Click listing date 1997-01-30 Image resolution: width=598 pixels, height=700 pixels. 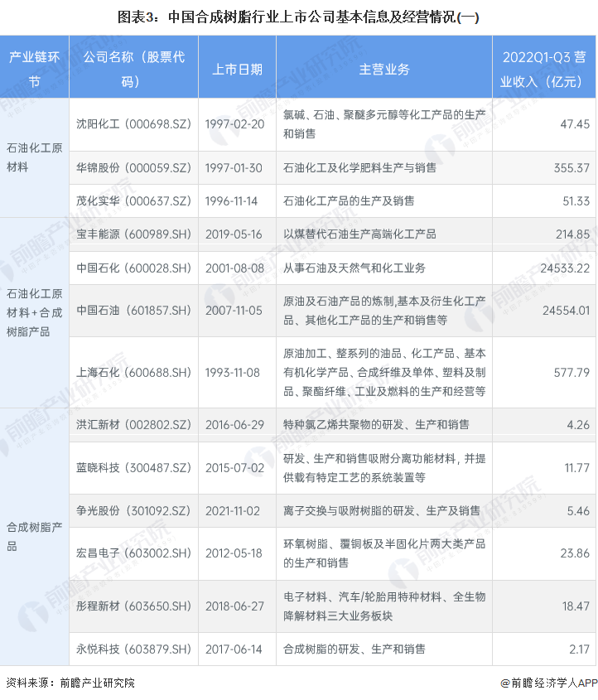coord(234,168)
